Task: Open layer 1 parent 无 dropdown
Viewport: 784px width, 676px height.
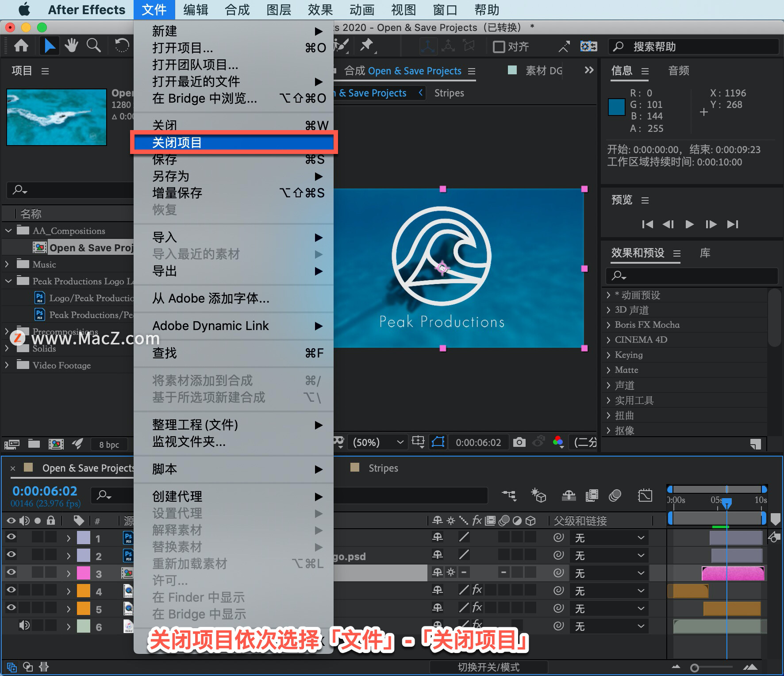Action: 610,538
